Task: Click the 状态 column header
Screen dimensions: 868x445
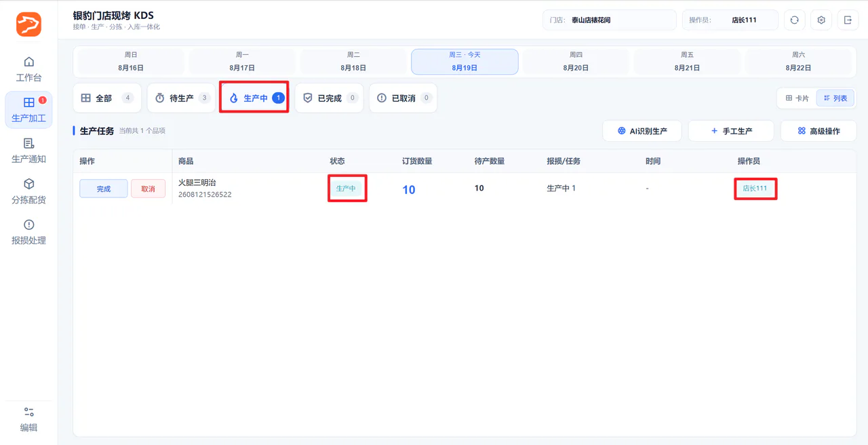Action: coord(337,161)
